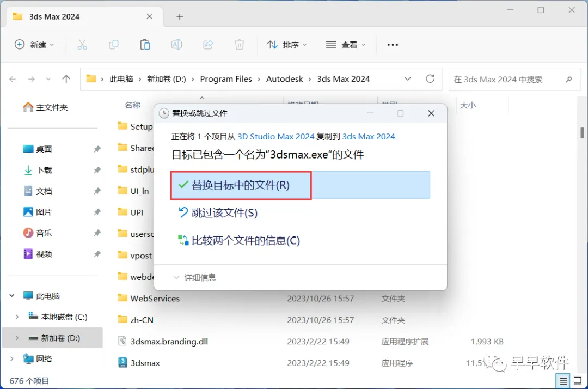Screen dimensions: 588x389
Task: Unpin Desktop using its pin icon
Action: (x=97, y=149)
